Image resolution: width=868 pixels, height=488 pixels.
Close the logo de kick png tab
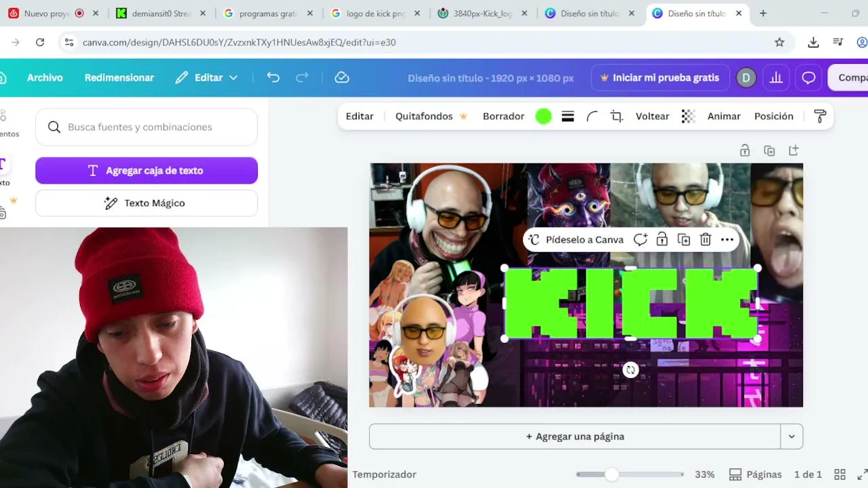417,13
